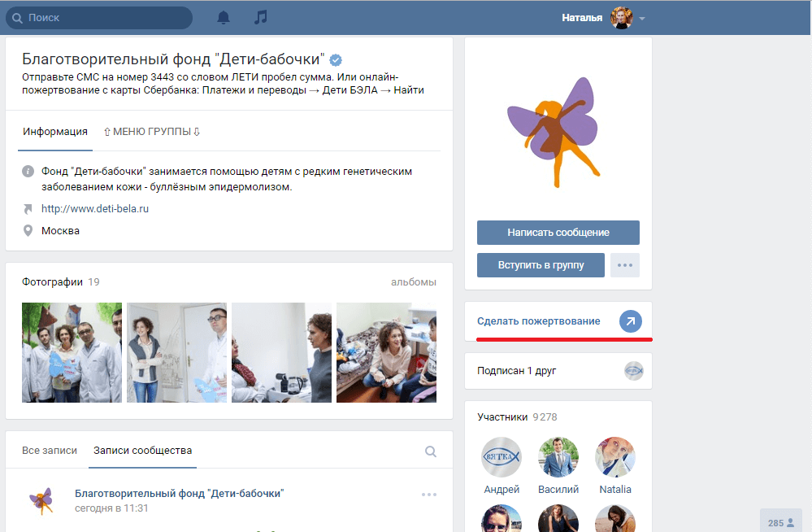Open the post's three-dot options
The image size is (812, 532).
click(429, 495)
